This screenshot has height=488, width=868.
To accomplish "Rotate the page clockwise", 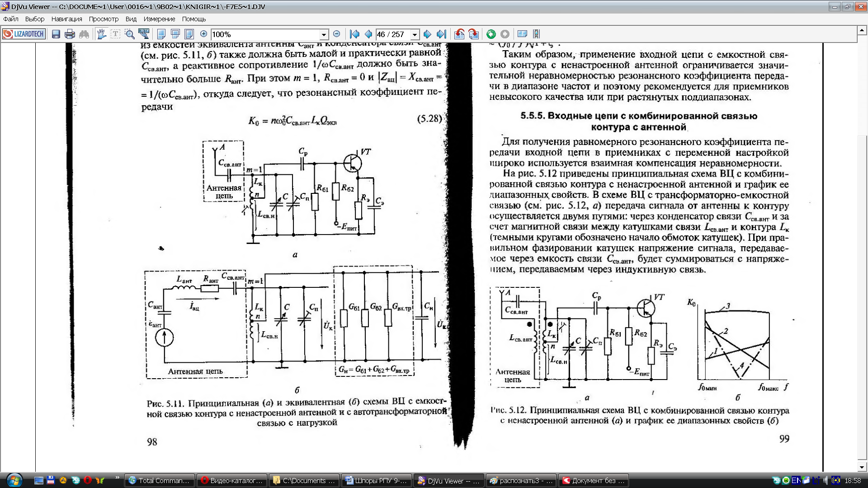I will tap(473, 34).
